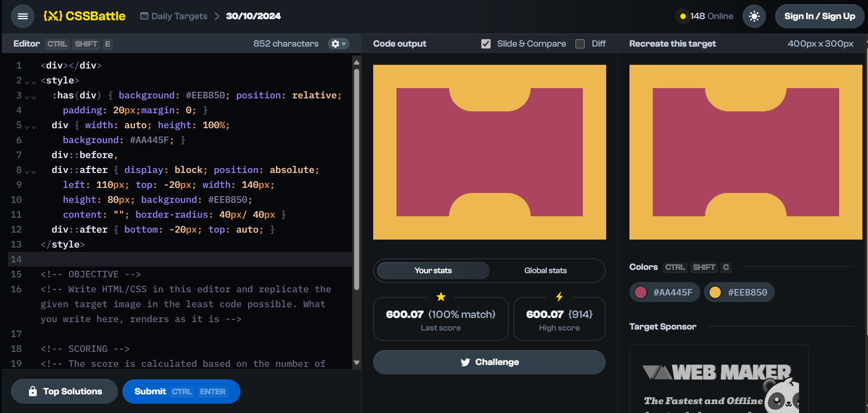The image size is (868, 413).
Task: Open Top Solutions
Action: 64,392
